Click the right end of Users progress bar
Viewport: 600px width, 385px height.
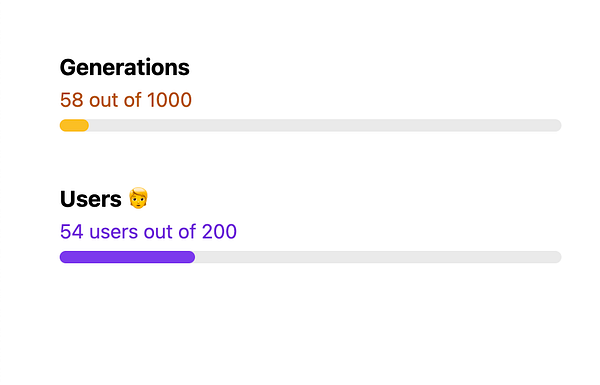pos(557,257)
